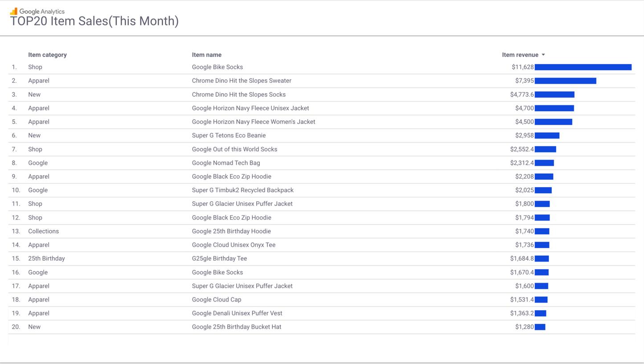Select the $2,312.4 revenue value
The width and height of the screenshot is (644, 364).
point(522,163)
